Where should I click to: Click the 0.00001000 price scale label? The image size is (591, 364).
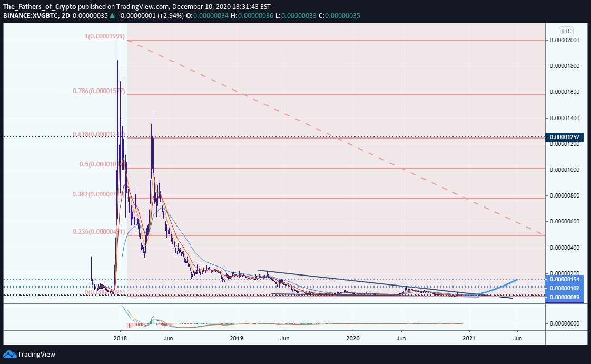pos(565,170)
